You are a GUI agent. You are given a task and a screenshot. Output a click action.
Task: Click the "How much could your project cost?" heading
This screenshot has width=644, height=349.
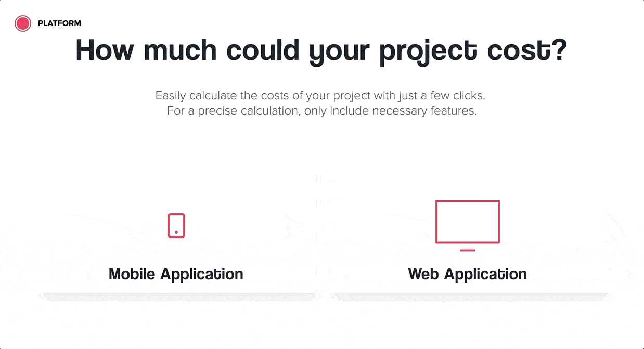point(321,51)
